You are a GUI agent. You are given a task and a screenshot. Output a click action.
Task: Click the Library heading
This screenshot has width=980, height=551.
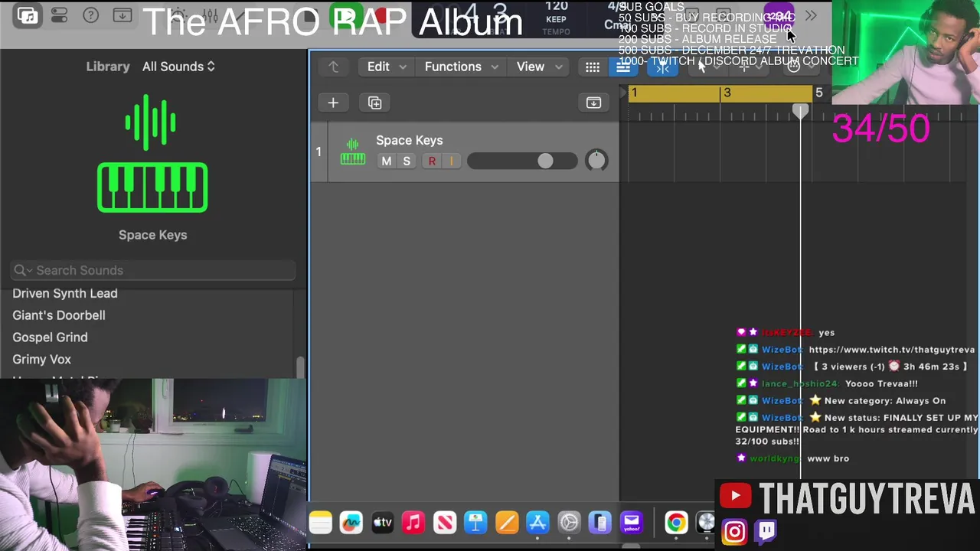click(108, 67)
